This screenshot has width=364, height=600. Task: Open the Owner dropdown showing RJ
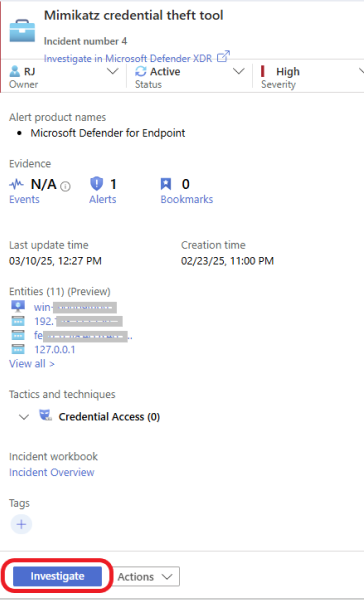(x=64, y=78)
